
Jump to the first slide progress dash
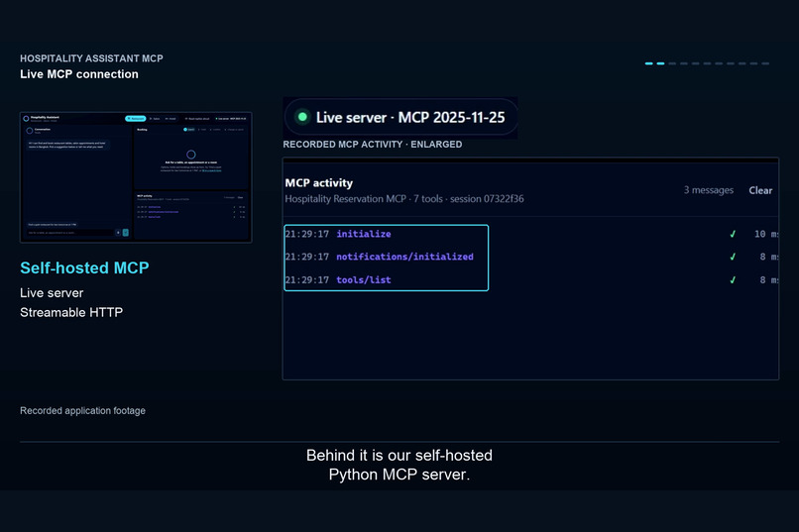(648, 63)
